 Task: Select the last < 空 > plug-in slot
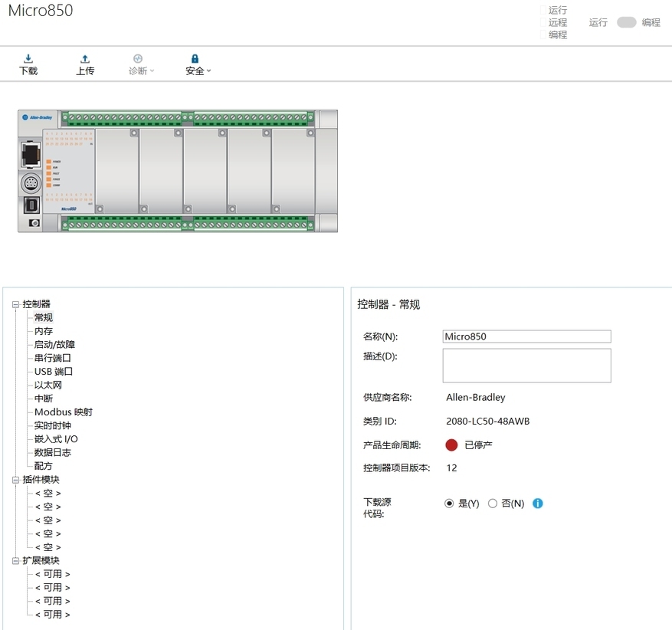click(x=48, y=547)
